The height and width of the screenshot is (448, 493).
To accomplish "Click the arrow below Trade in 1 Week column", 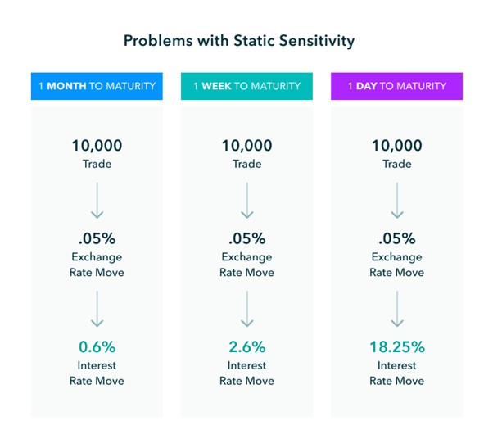I will (246, 200).
